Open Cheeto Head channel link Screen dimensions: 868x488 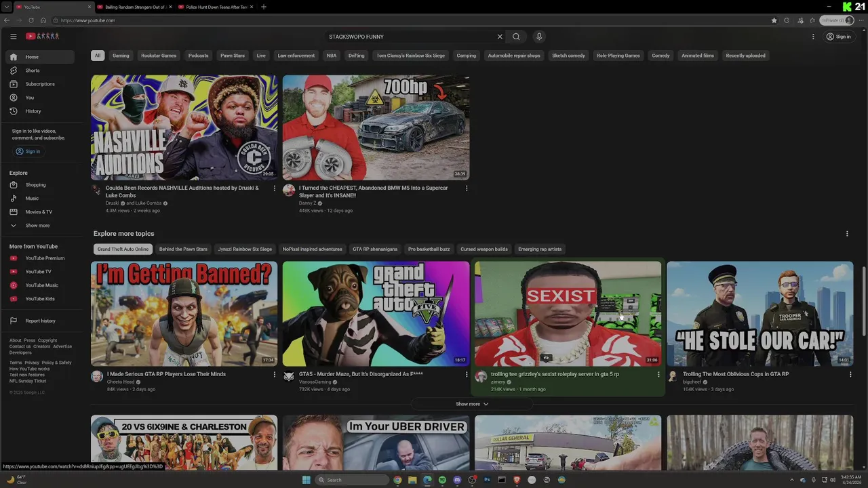(x=121, y=382)
